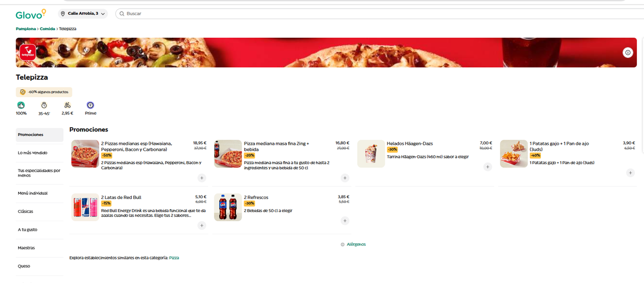Click the -15% discount tag

point(107,203)
